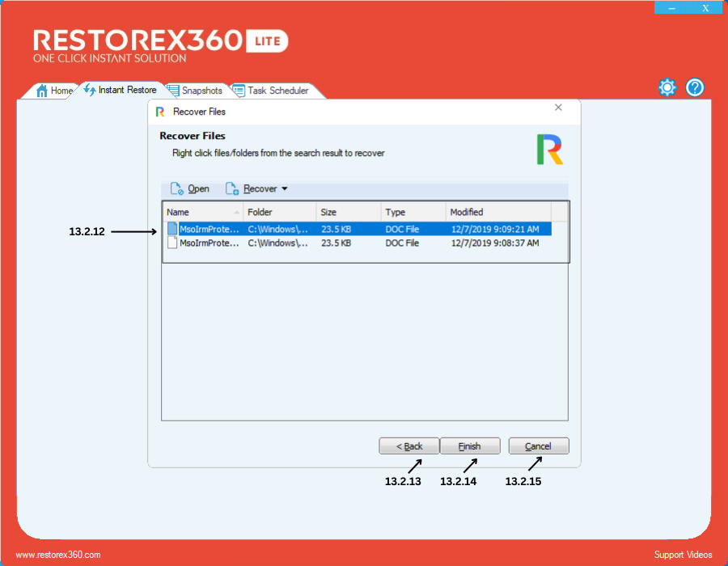Select the file modified at 9:08:37 AM
The height and width of the screenshot is (566, 728).
(x=494, y=243)
